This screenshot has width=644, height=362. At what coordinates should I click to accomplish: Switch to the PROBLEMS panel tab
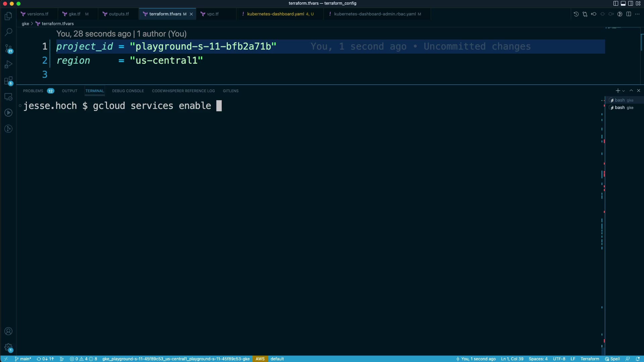tap(33, 91)
